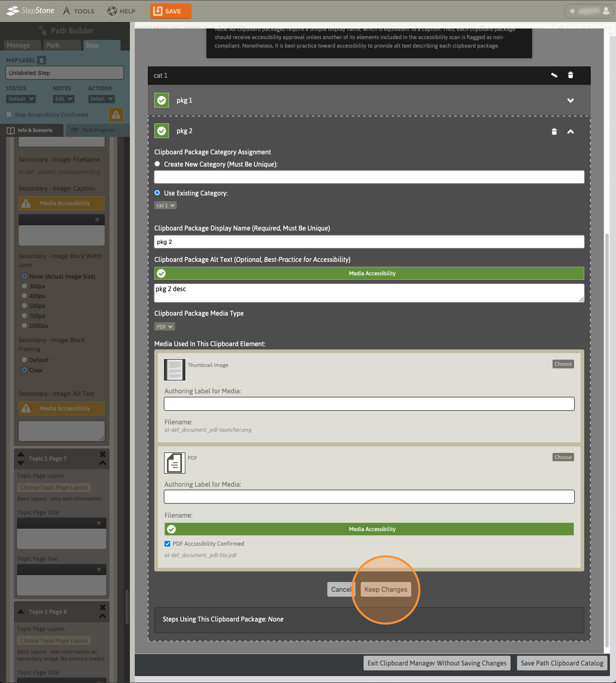Screen dimensions: 616x683
Task: Expand the pkg 1 package chevron
Action: coord(570,101)
